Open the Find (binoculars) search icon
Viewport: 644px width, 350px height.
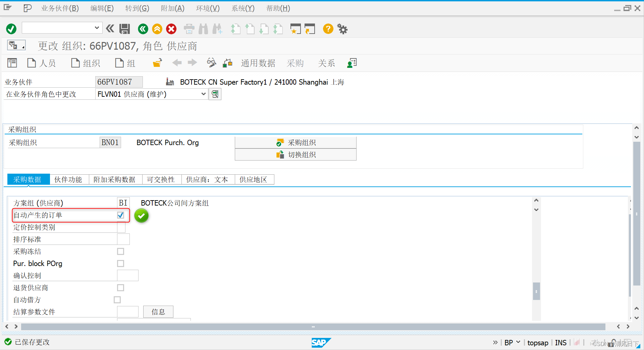click(x=203, y=29)
